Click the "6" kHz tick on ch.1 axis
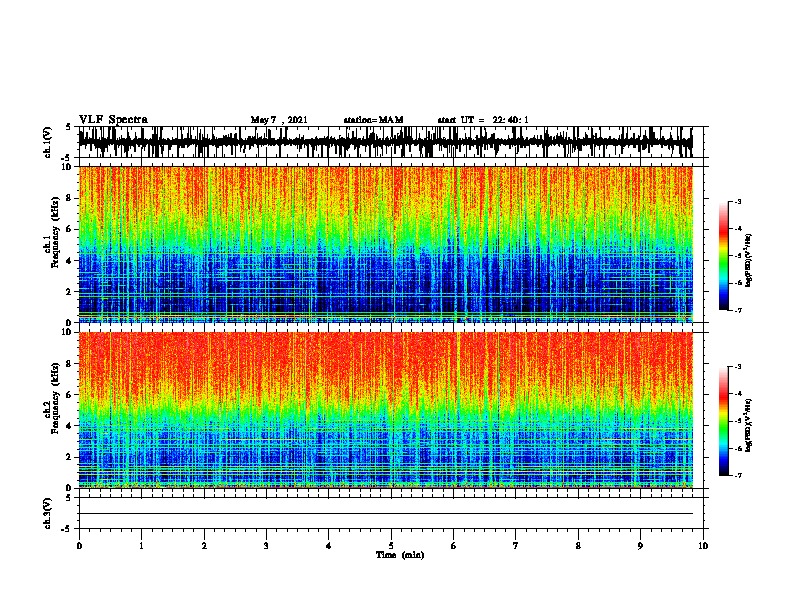Viewport: 792px width, 612px height. [70, 229]
